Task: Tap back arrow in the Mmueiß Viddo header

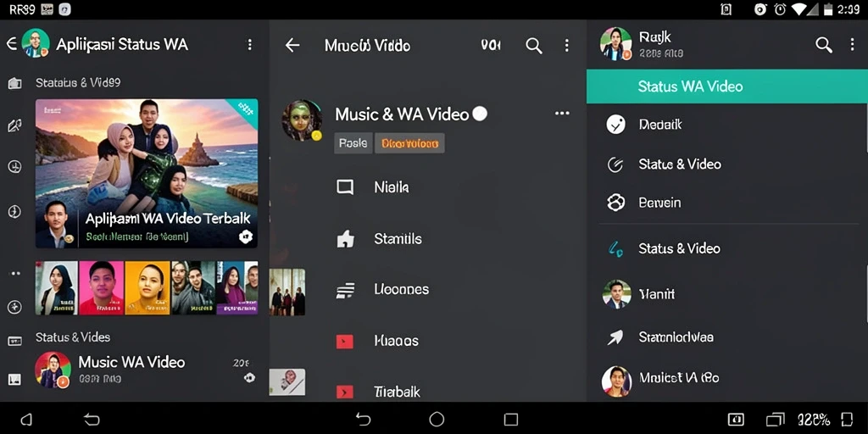Action: pyautogui.click(x=292, y=46)
